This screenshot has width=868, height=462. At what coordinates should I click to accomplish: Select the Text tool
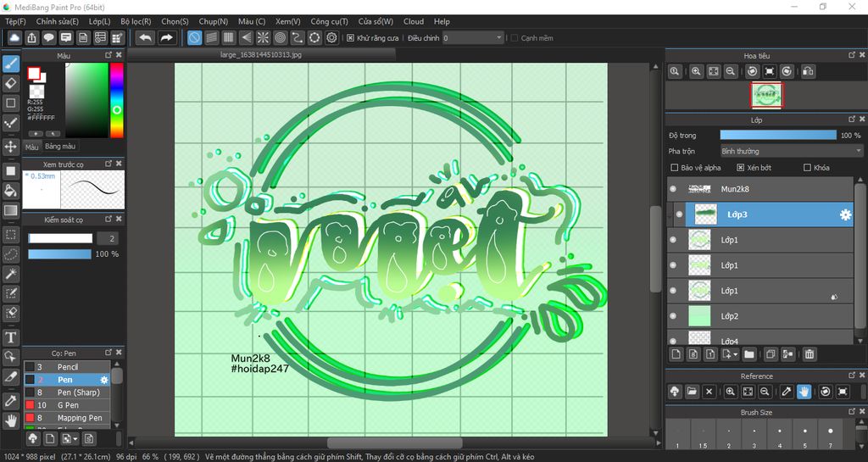(10, 337)
